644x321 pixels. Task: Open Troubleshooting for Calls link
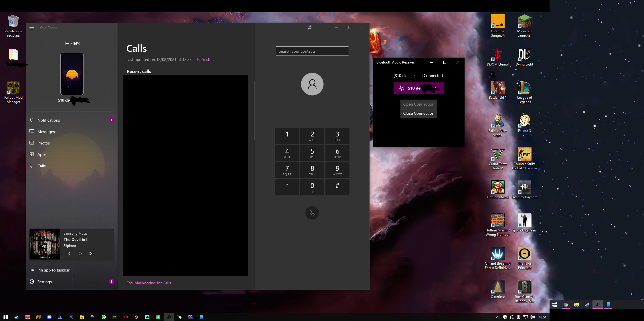click(149, 283)
